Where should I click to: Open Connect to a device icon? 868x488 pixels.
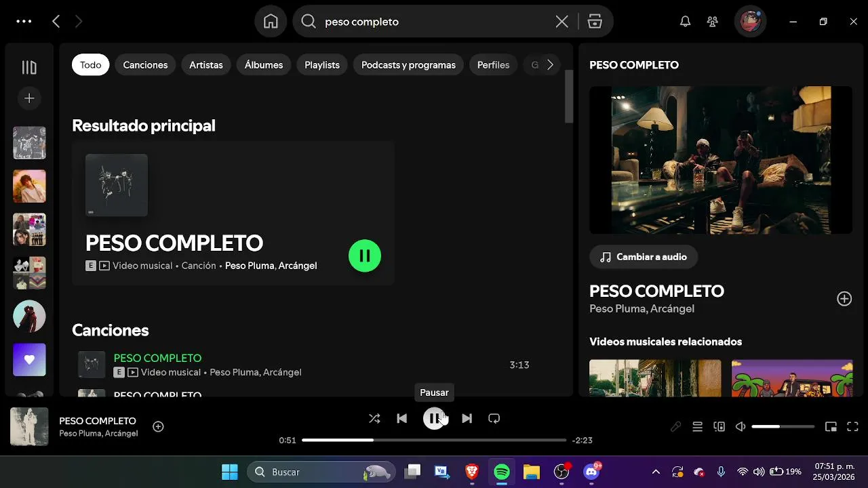point(719,426)
